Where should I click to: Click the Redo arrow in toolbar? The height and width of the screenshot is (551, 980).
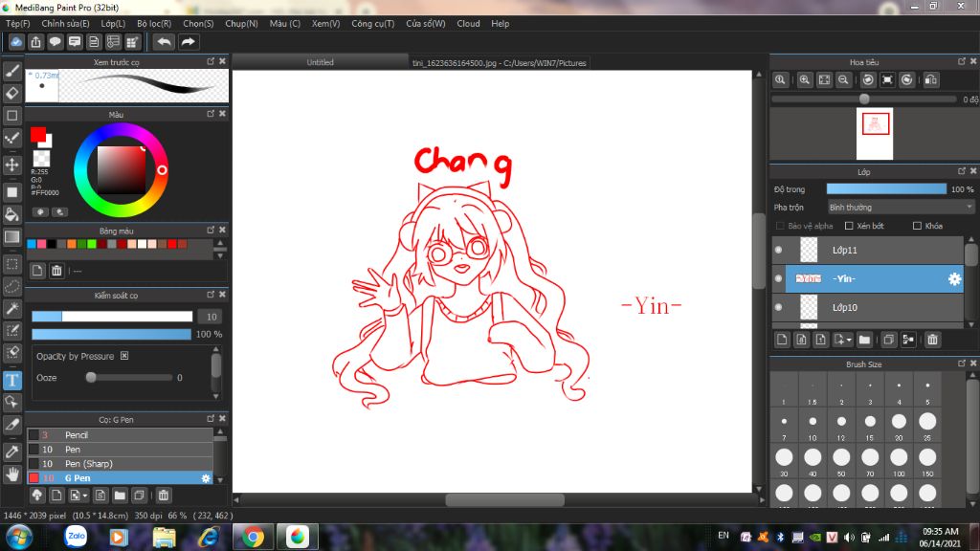(188, 42)
